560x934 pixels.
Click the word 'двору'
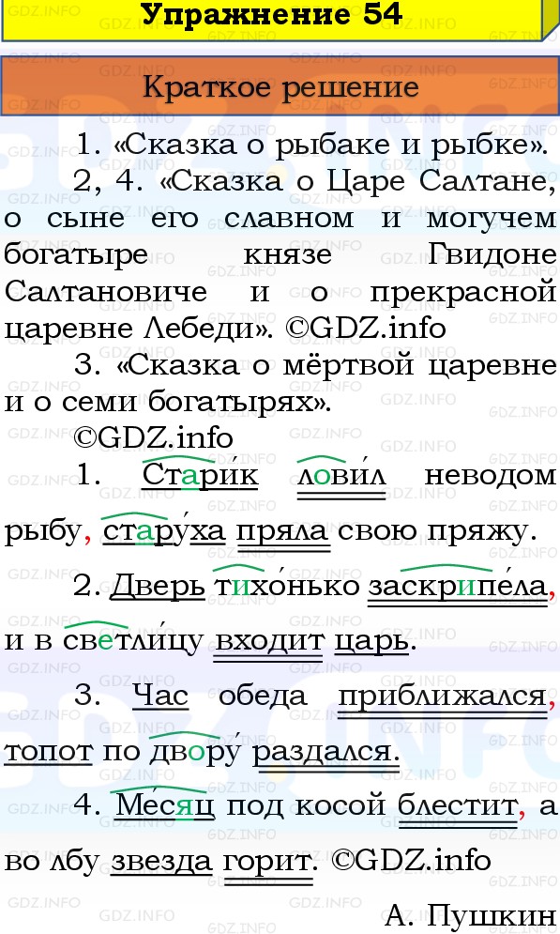(x=195, y=751)
